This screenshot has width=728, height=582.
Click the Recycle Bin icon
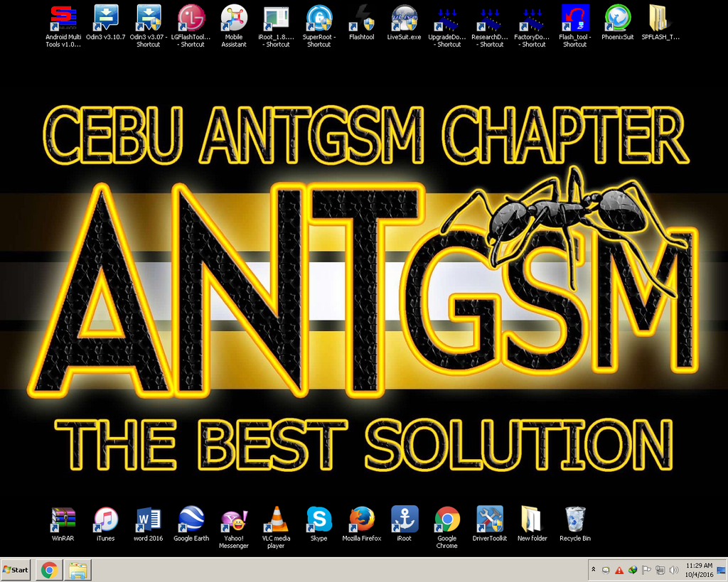[574, 520]
